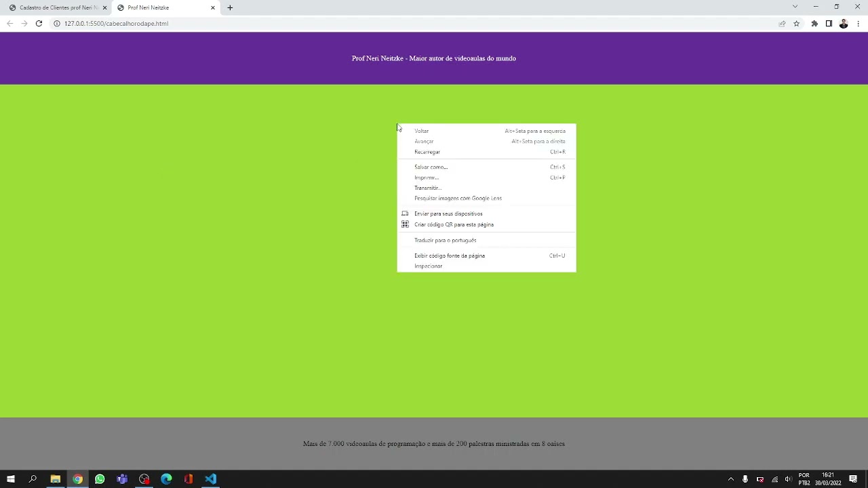Click the footer text about 7.000 videoaulas
The width and height of the screenshot is (868, 488).
click(x=434, y=444)
